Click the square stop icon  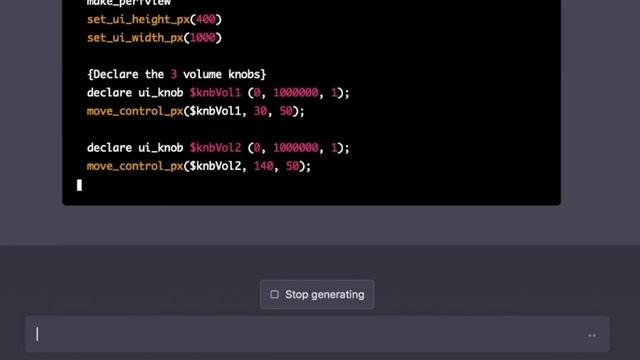274,294
